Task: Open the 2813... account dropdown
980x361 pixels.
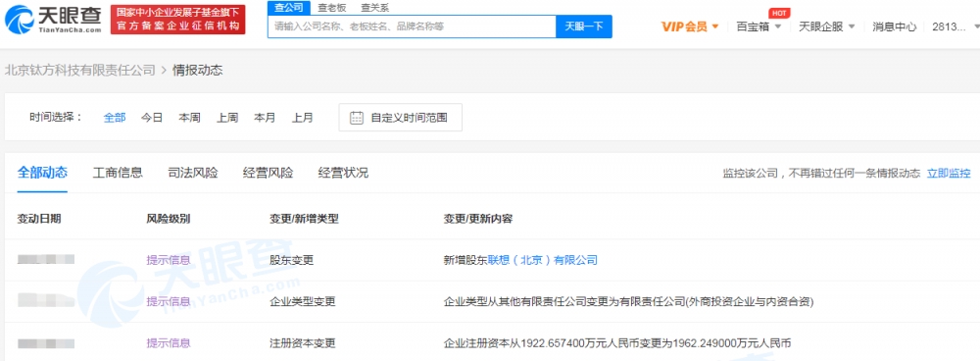Action: (955, 26)
